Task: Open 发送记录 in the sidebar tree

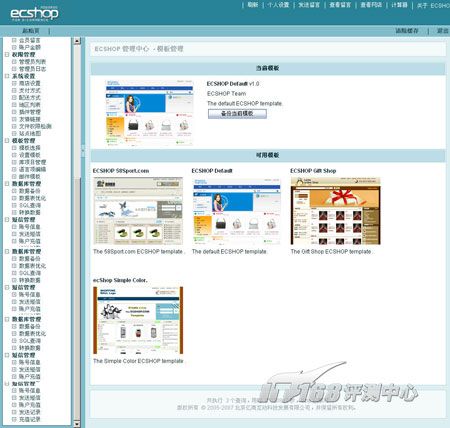Action: tap(30, 412)
